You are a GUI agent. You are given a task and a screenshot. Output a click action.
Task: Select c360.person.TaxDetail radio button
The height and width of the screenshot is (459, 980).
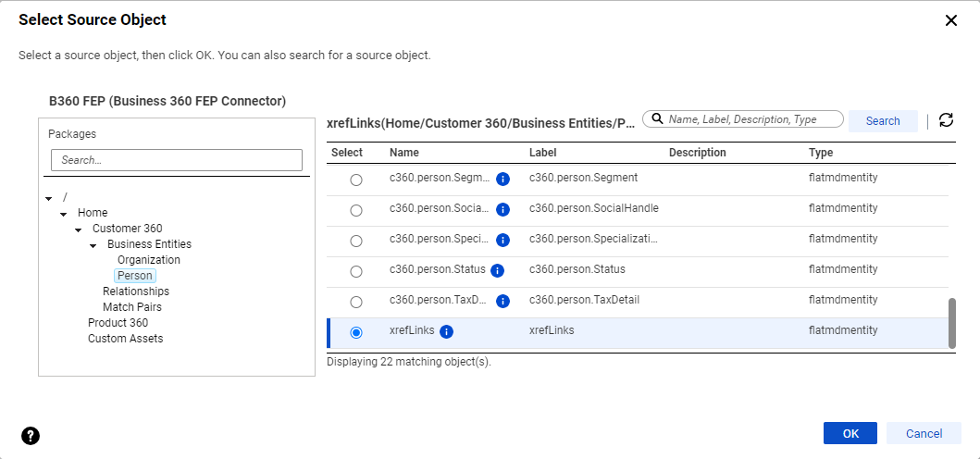pos(356,302)
